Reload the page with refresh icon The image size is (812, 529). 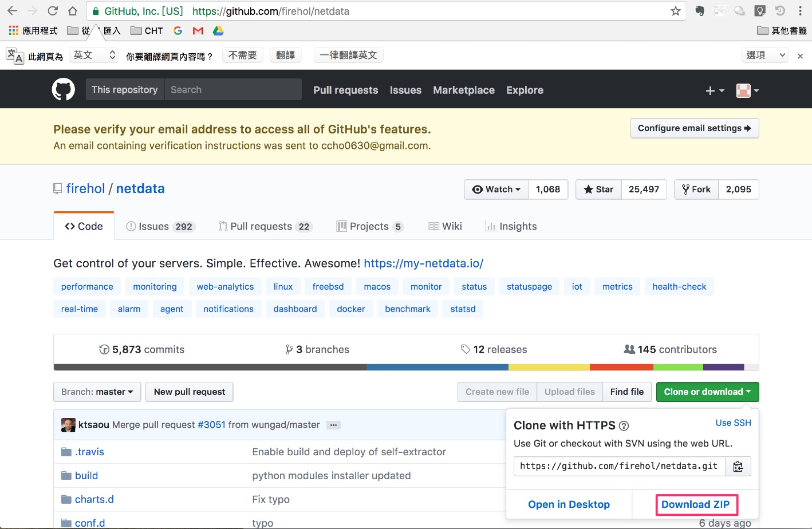click(x=53, y=11)
